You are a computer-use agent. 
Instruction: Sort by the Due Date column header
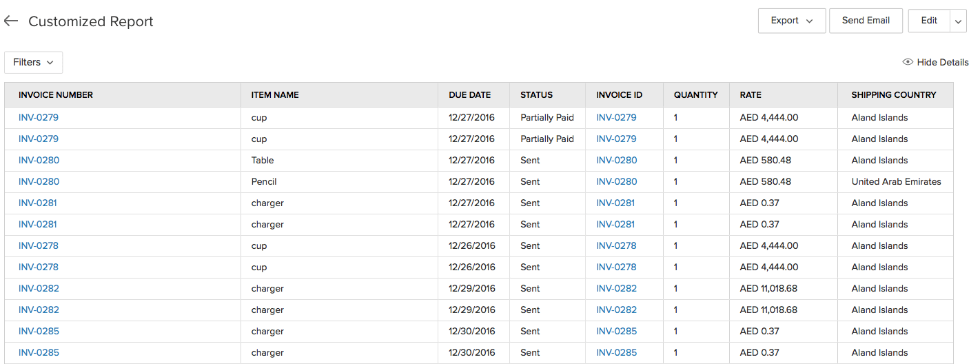[469, 95]
